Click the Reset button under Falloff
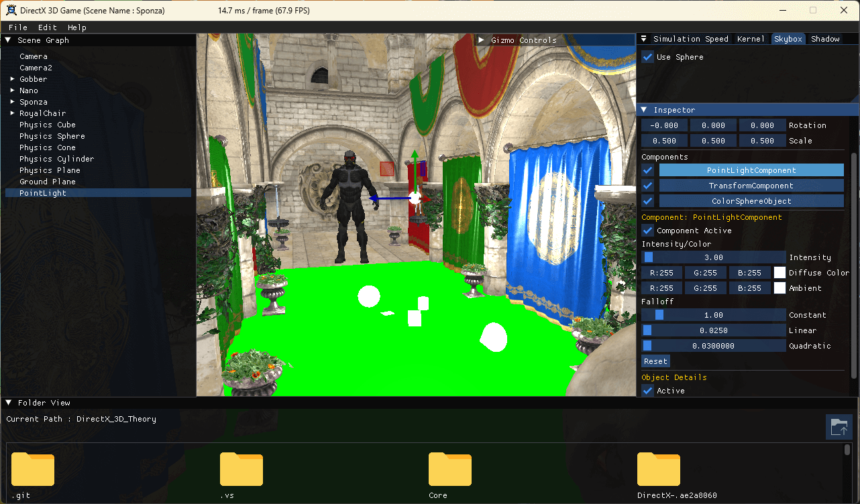This screenshot has width=860, height=504. (655, 361)
